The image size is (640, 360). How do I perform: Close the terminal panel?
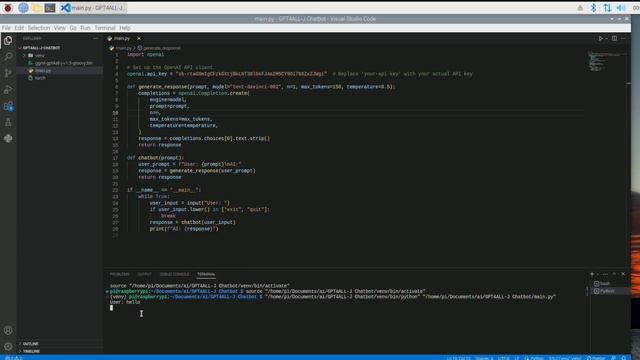[623, 274]
